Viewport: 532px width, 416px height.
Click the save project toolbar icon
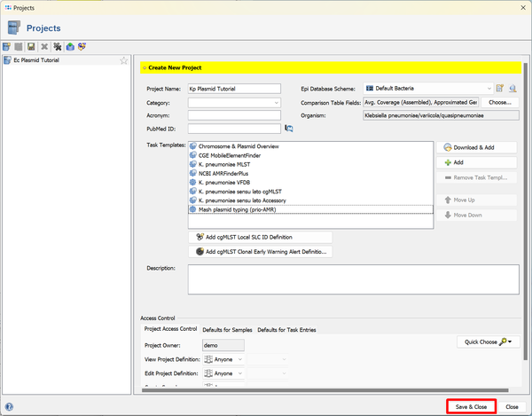tap(31, 46)
